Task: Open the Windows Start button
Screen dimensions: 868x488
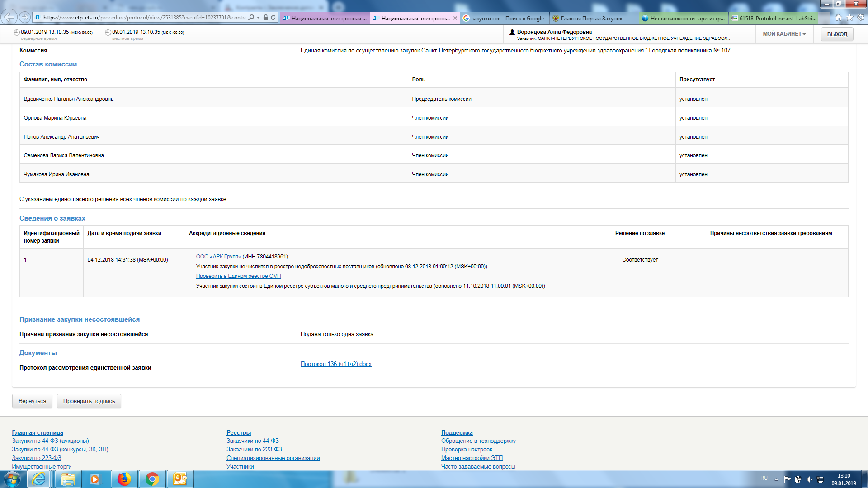Action: coord(12,479)
